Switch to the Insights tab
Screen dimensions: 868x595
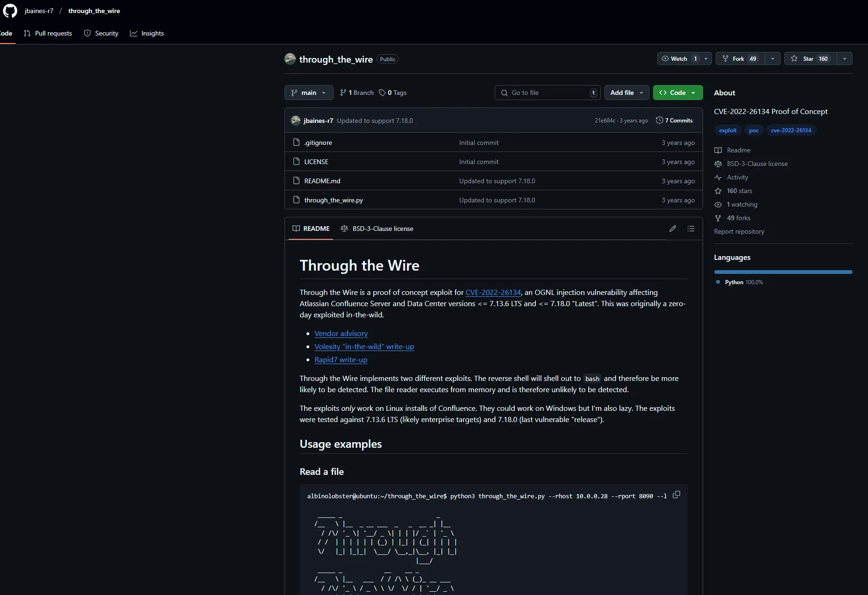(x=147, y=33)
